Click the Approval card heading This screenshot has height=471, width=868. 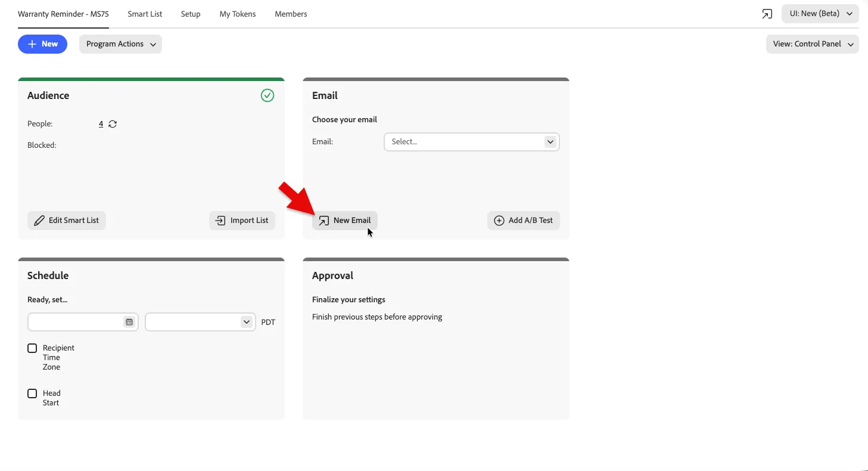click(x=332, y=275)
